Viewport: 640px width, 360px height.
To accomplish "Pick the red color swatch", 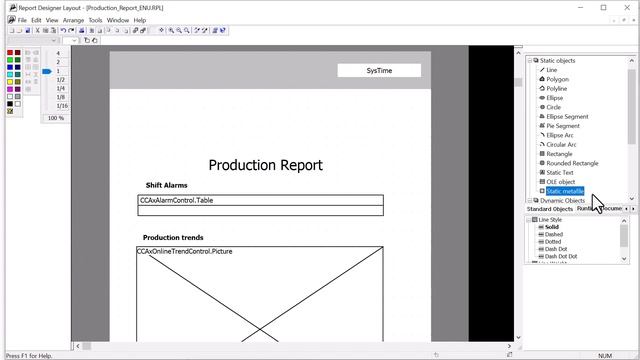I will point(10,53).
